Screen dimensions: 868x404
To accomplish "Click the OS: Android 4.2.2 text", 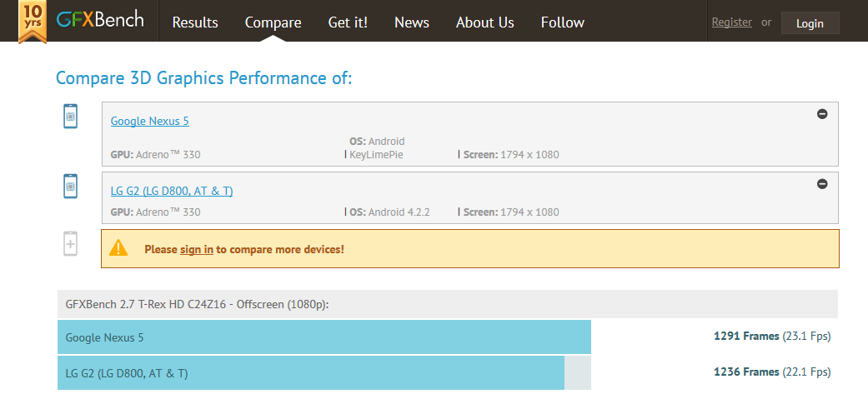I will (389, 212).
